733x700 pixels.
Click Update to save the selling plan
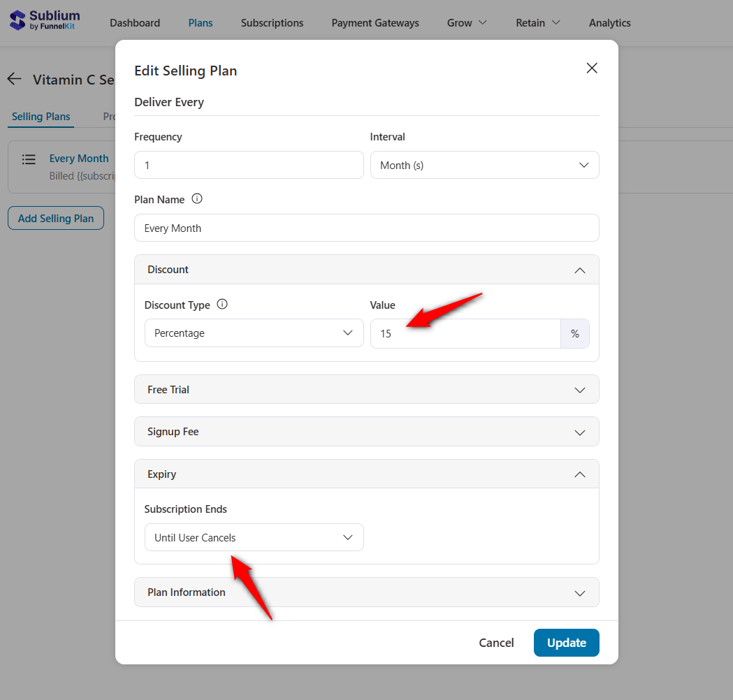(x=566, y=643)
